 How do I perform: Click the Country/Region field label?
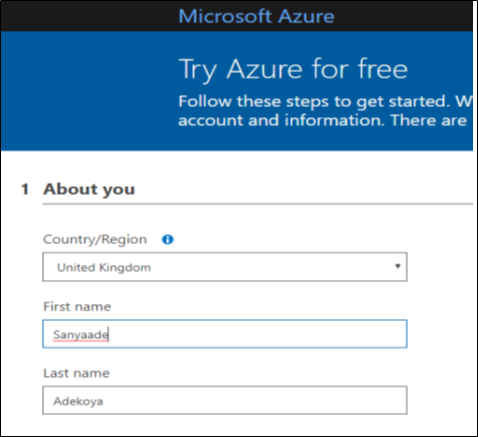pyautogui.click(x=95, y=240)
